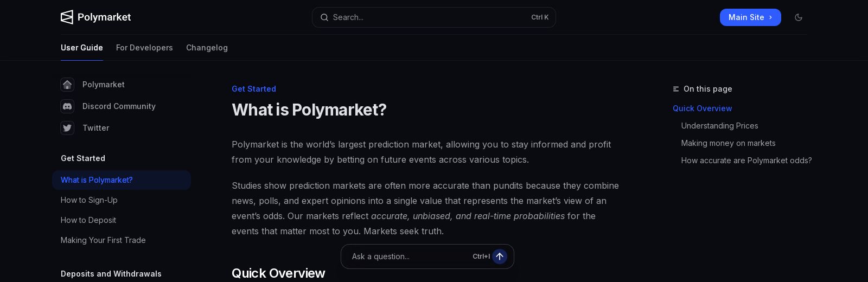Focus the Ask a question field
Screen dimensions: 868x282
(x=407, y=257)
